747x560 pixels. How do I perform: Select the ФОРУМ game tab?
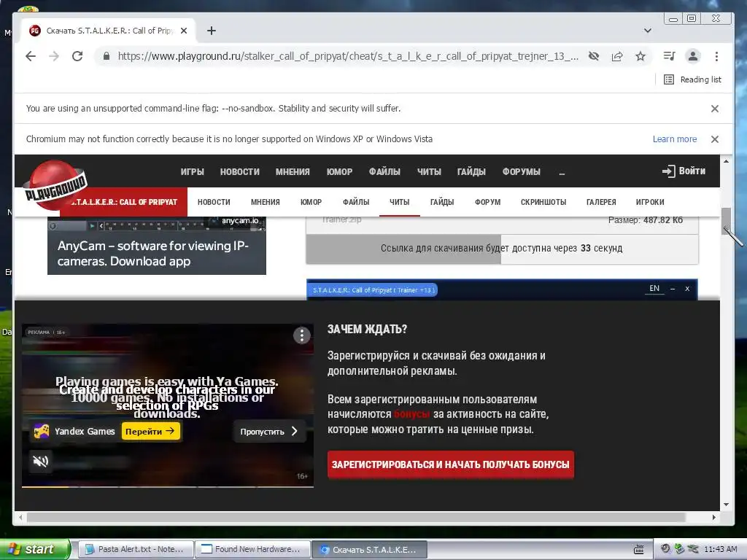(x=487, y=202)
